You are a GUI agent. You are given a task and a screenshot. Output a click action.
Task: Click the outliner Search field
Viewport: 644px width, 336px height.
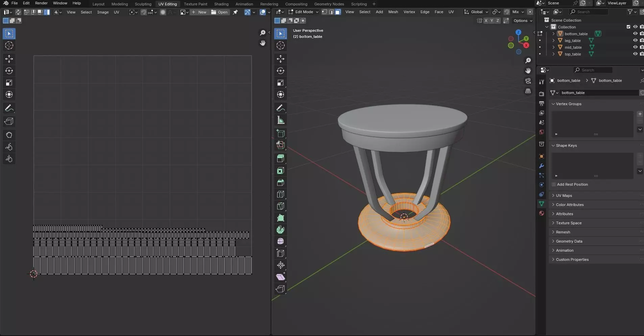point(589,12)
